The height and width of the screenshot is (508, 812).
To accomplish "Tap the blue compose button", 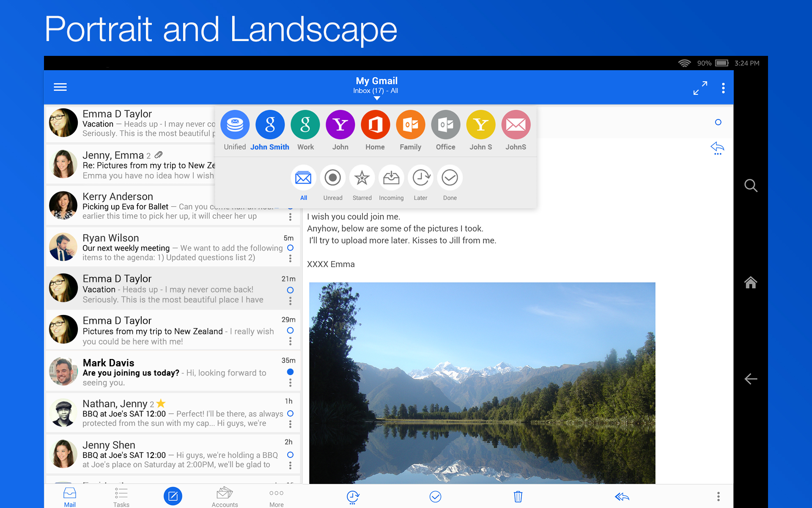I will click(x=173, y=496).
